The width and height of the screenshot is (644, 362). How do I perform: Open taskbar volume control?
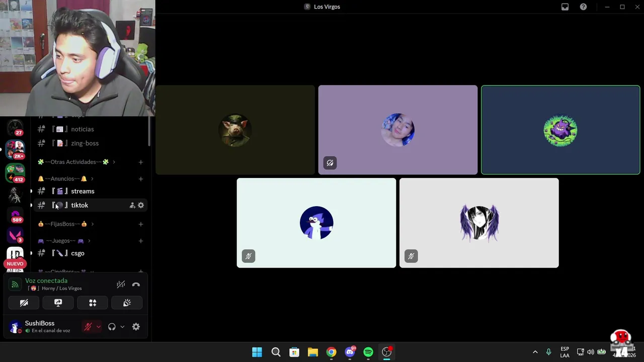[x=591, y=352]
